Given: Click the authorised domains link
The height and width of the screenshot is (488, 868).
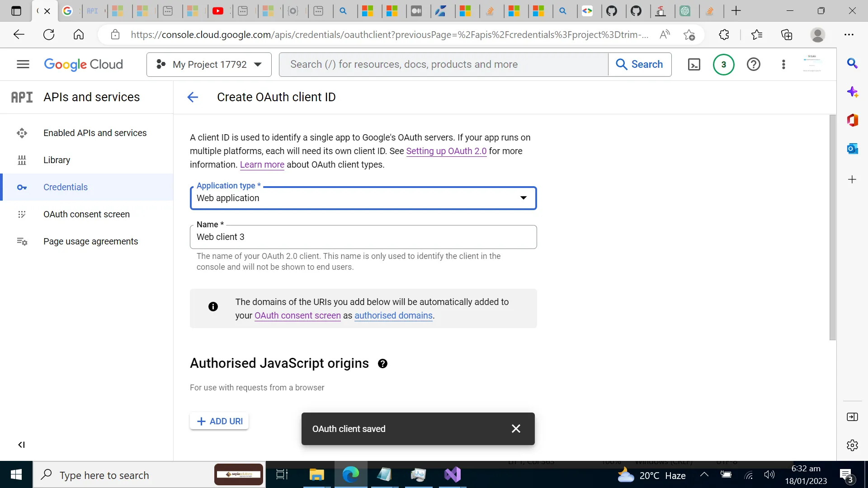Looking at the screenshot, I should pyautogui.click(x=393, y=315).
